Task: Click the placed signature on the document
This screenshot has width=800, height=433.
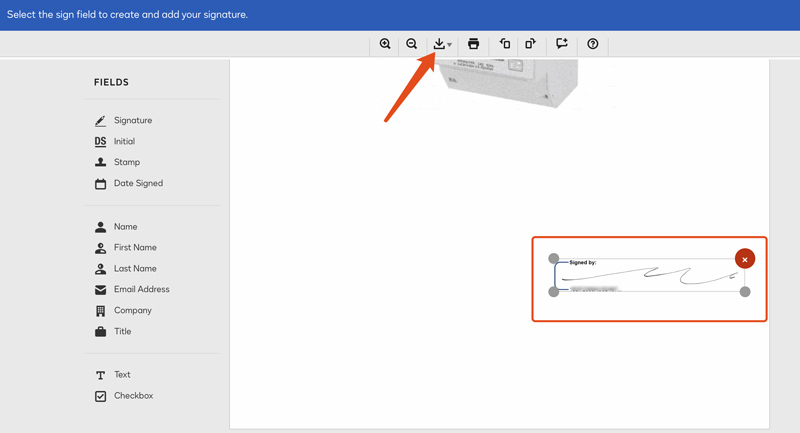Action: coord(649,275)
